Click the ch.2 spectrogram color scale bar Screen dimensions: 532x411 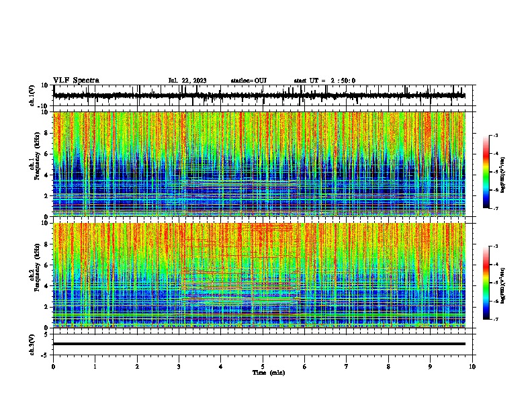pos(486,283)
